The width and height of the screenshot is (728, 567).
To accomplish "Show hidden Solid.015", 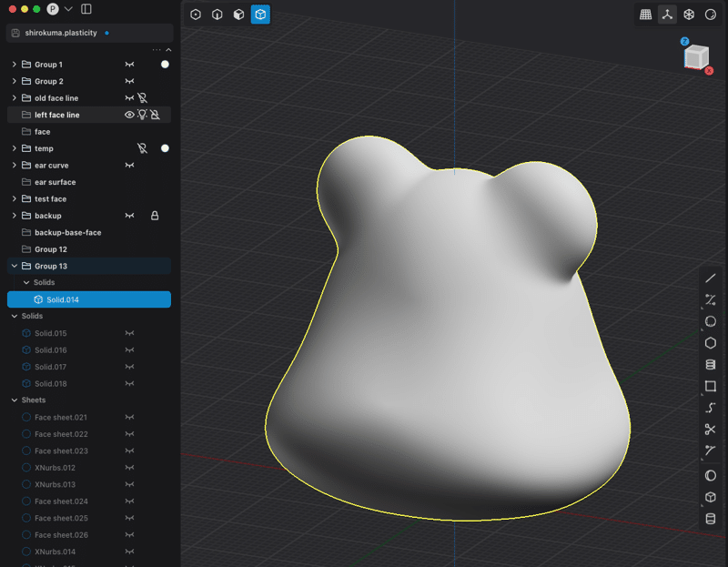I will point(129,333).
